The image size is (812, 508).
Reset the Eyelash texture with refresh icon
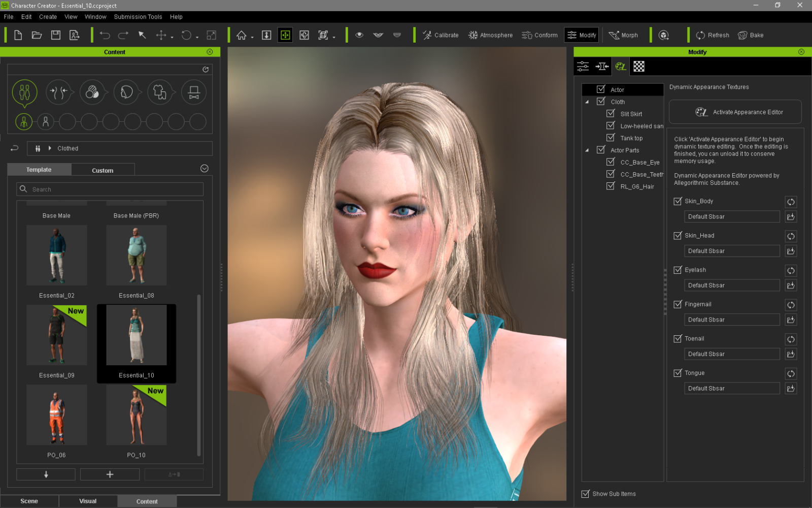(791, 270)
